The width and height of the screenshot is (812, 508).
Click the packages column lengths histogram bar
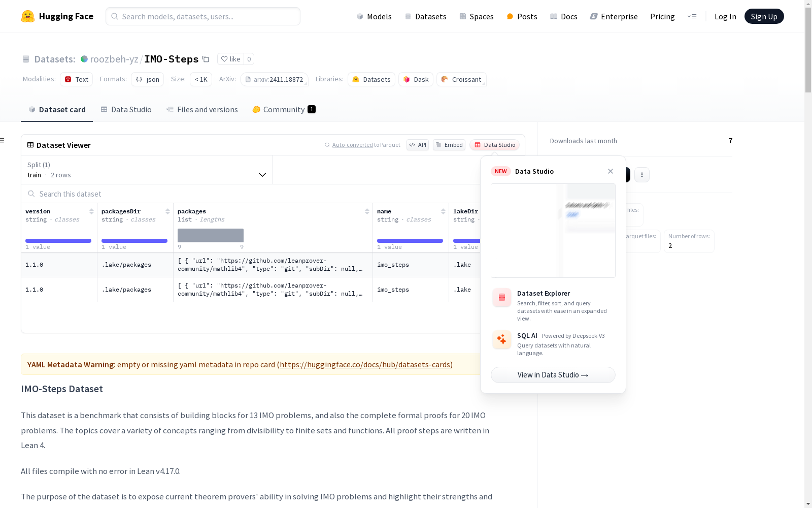coord(211,235)
